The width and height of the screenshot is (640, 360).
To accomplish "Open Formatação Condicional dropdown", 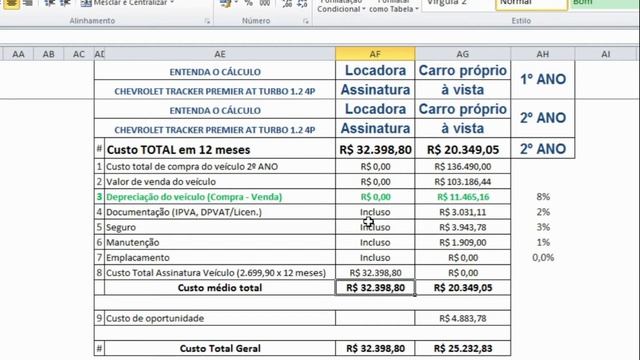I will (x=341, y=6).
